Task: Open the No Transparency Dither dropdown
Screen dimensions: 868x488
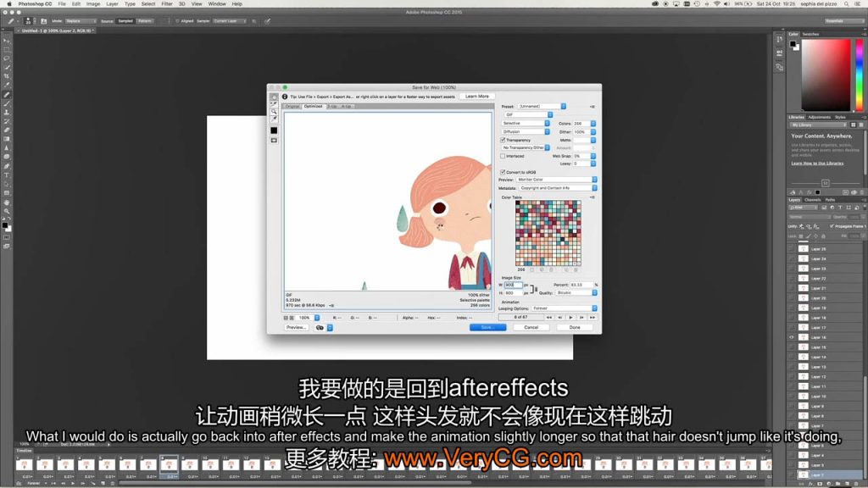Action: (526, 147)
